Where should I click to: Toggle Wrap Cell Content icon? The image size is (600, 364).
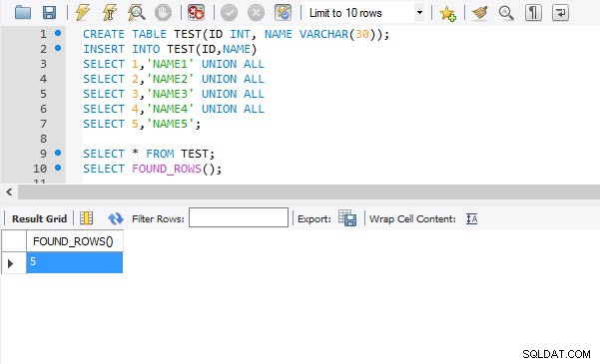(x=472, y=218)
